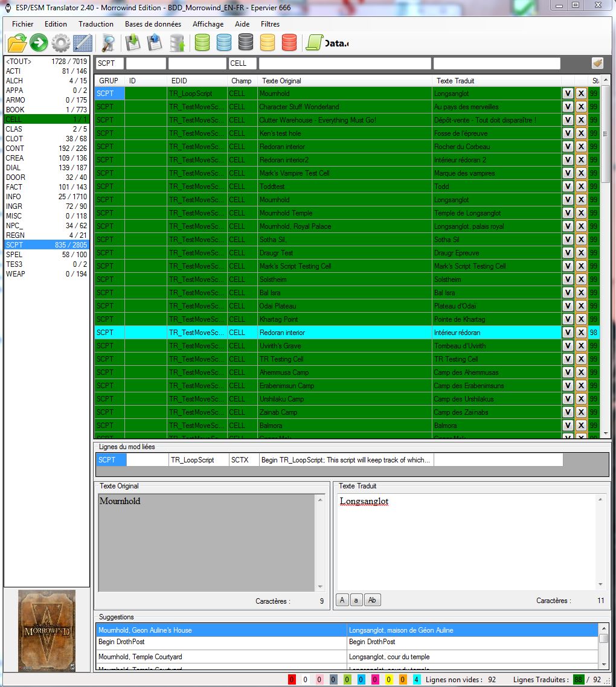Click the red status counter swatch
The image size is (616, 687).
click(292, 680)
